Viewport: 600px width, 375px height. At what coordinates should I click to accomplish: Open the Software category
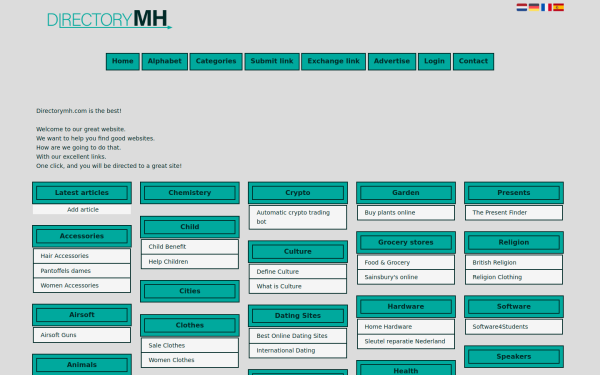[514, 307]
